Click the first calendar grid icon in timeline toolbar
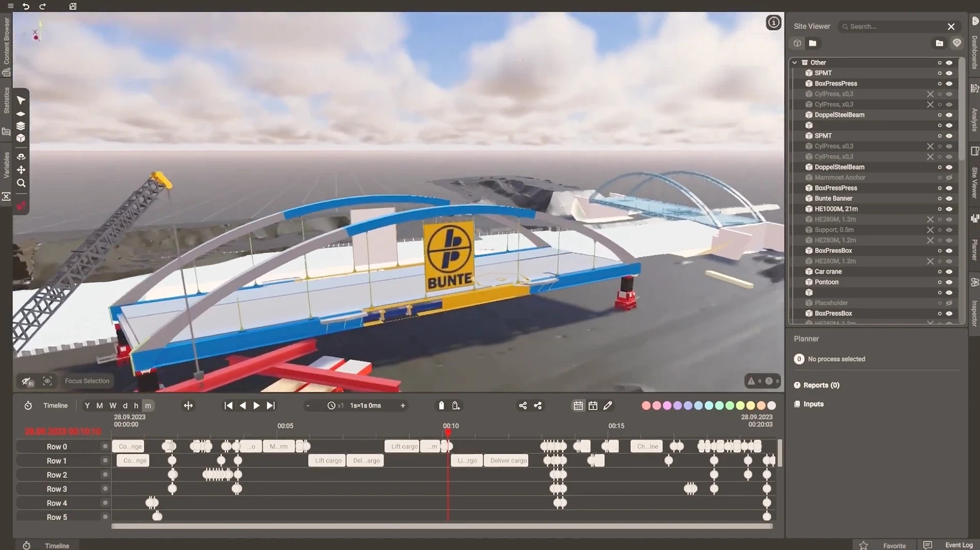Viewport: 980px width, 550px height. tap(578, 406)
